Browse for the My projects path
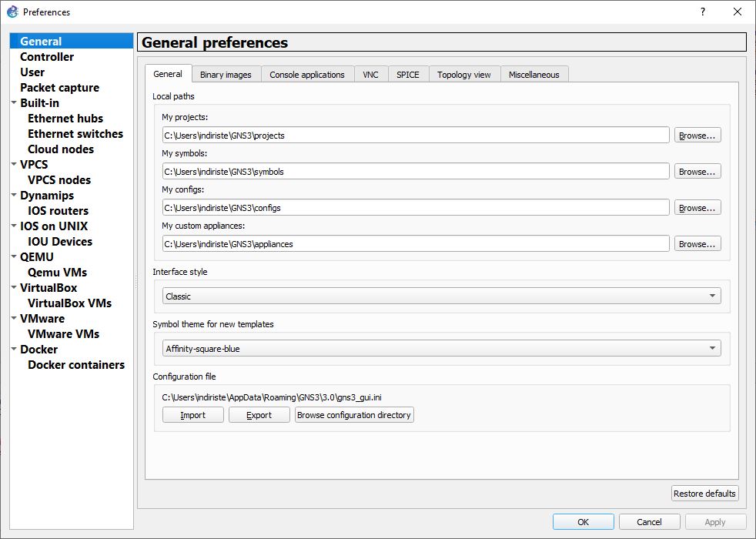This screenshot has height=539, width=756. [697, 136]
